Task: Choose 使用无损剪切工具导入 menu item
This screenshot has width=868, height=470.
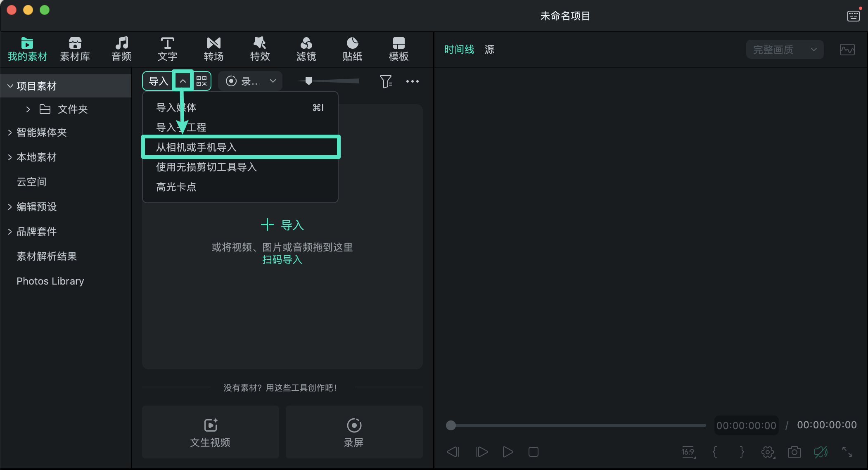Action: 240,167
